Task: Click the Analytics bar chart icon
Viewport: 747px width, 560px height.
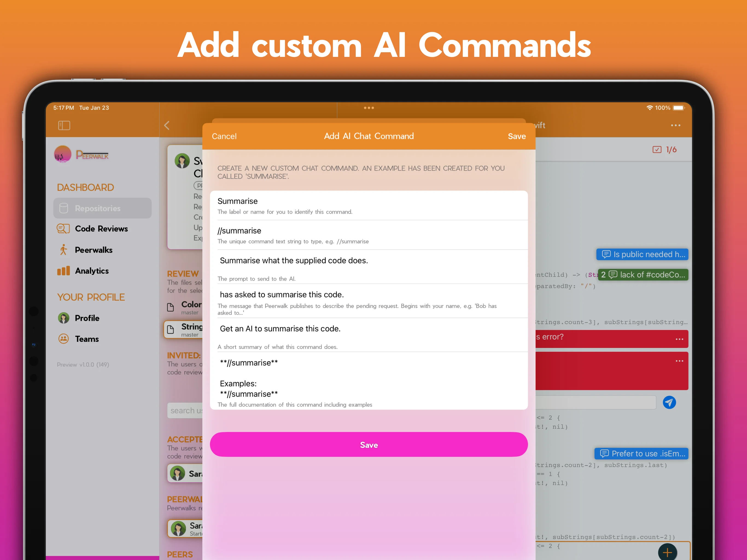Action: coord(63,270)
